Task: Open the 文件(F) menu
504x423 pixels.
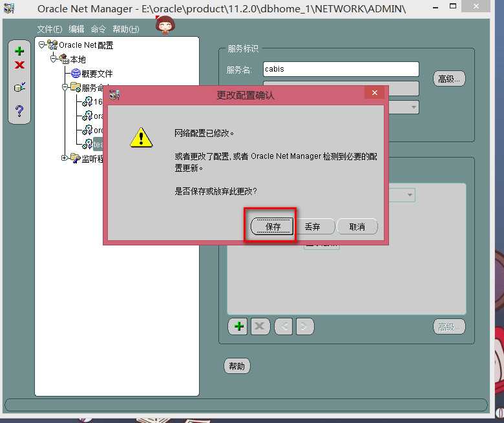Action: point(50,29)
